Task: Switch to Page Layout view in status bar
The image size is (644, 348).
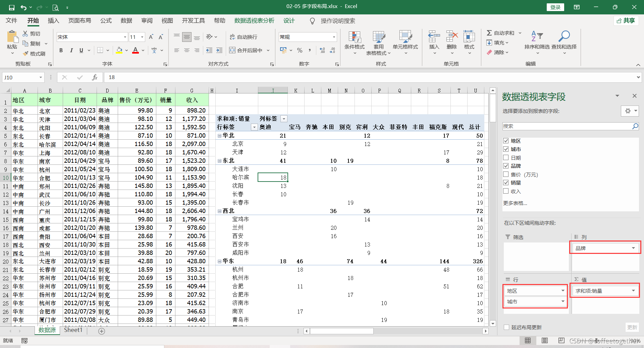Action: point(545,341)
